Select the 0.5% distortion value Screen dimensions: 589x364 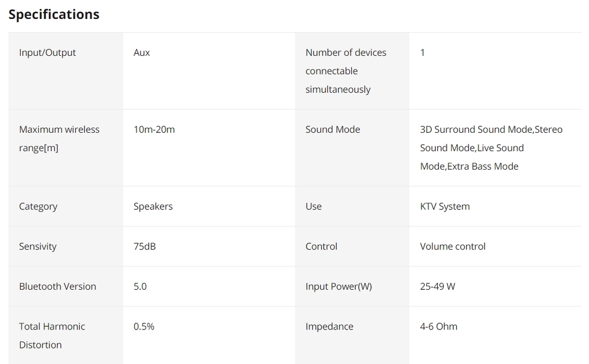click(x=144, y=326)
